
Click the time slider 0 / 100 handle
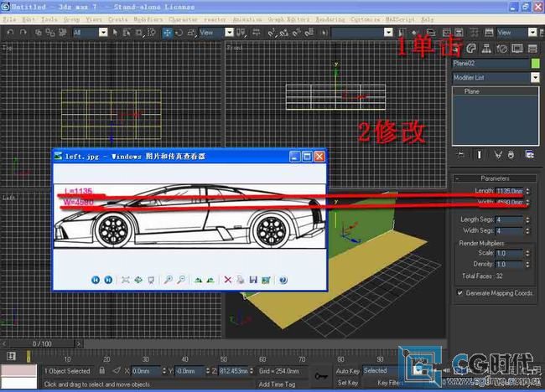point(42,343)
